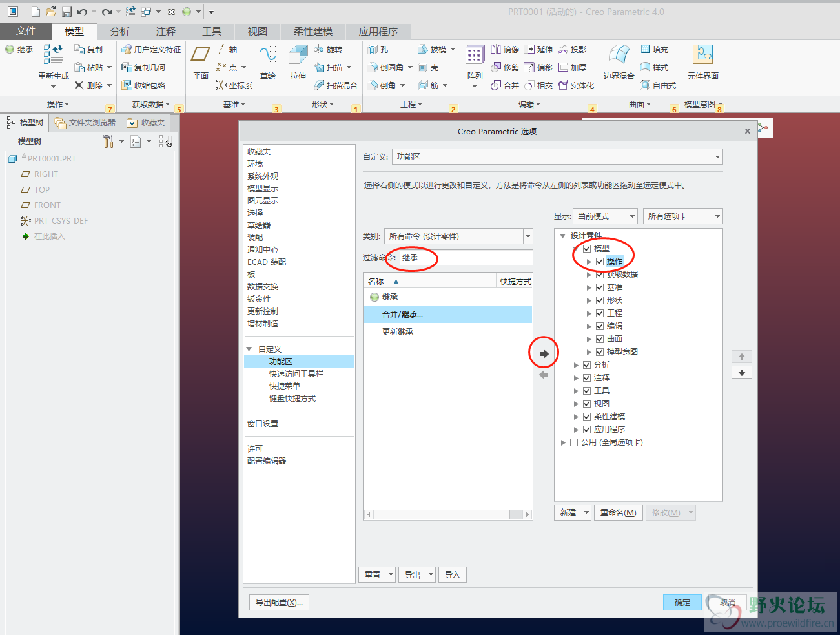This screenshot has width=840, height=635.
Task: Toggle the 获取数据 checkbox
Action: click(x=600, y=274)
